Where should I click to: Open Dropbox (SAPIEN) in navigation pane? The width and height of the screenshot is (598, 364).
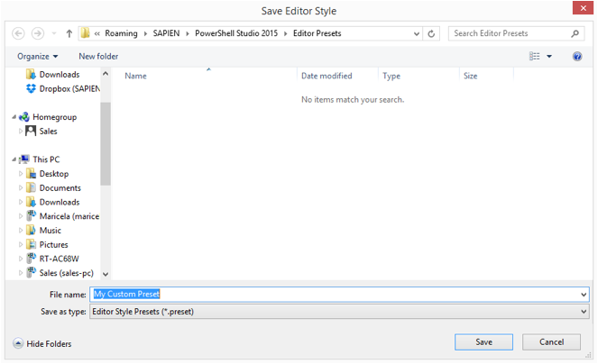click(x=63, y=89)
